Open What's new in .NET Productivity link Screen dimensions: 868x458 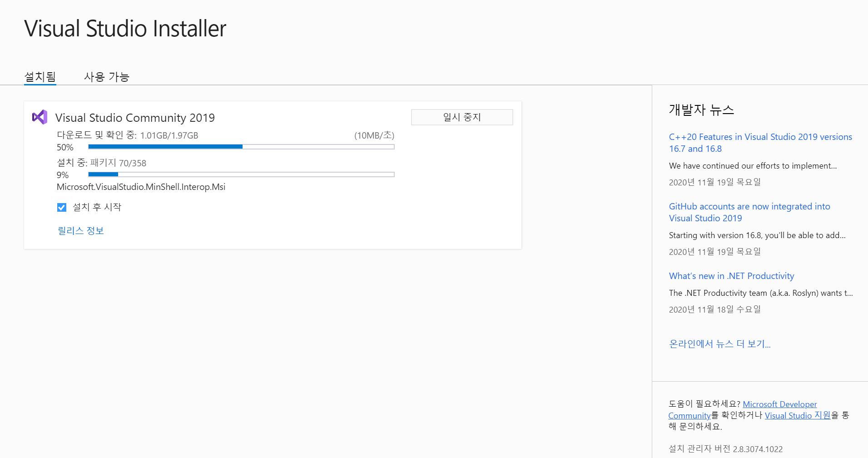pyautogui.click(x=731, y=276)
